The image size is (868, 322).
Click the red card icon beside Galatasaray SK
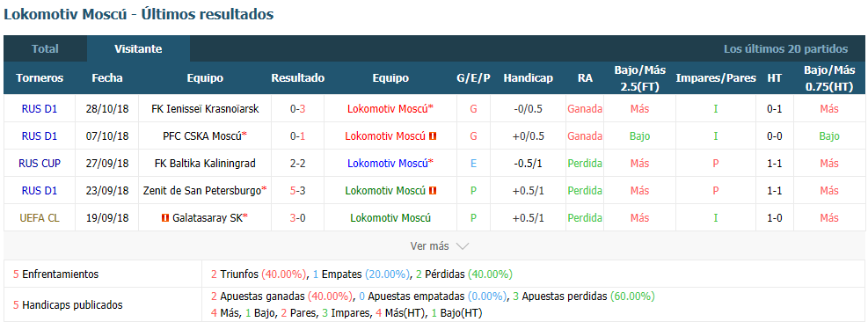click(x=164, y=218)
